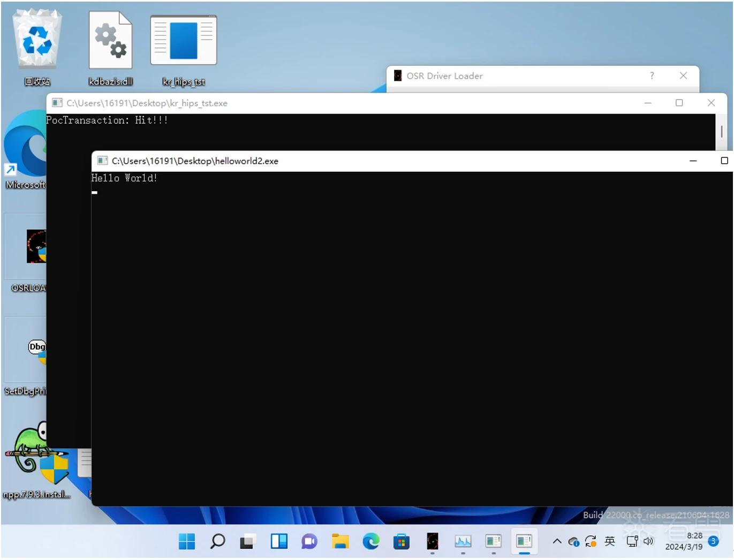Switch to kr_hips_tst console taskbar icon
The image size is (734, 560).
click(x=493, y=542)
